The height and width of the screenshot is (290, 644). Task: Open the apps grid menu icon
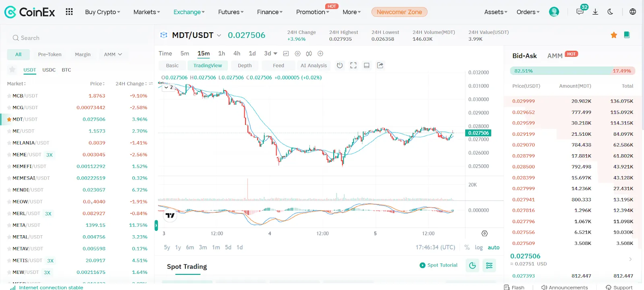[x=69, y=12]
